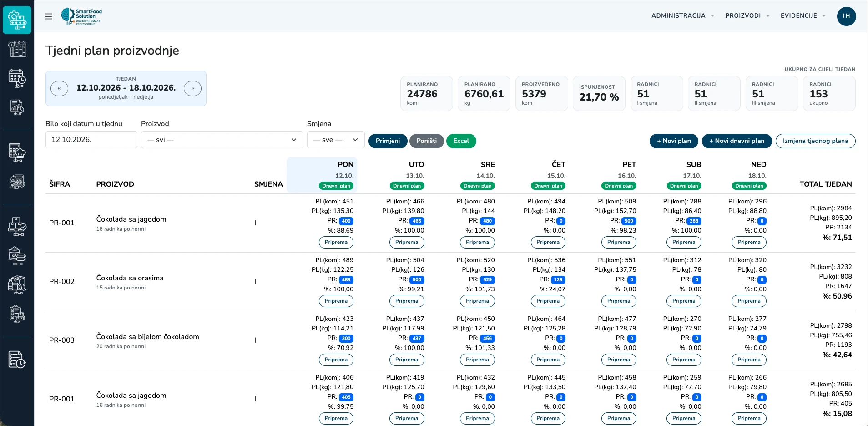Open the ADMINISTRACIJA menu
The height and width of the screenshot is (426, 868).
[682, 15]
